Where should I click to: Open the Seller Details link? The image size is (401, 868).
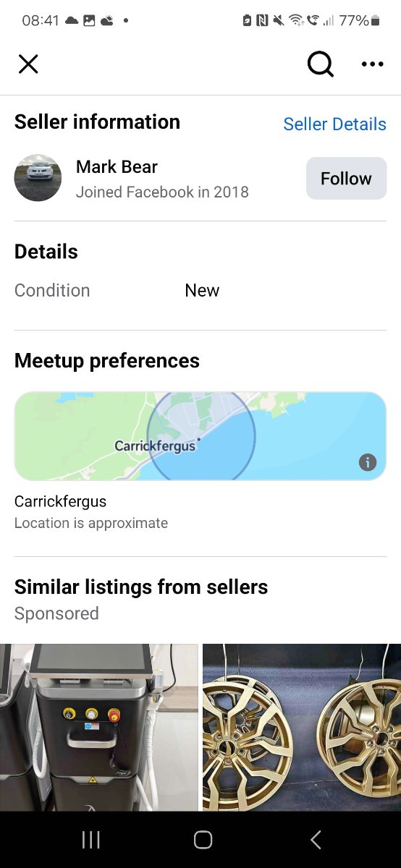[x=334, y=124]
